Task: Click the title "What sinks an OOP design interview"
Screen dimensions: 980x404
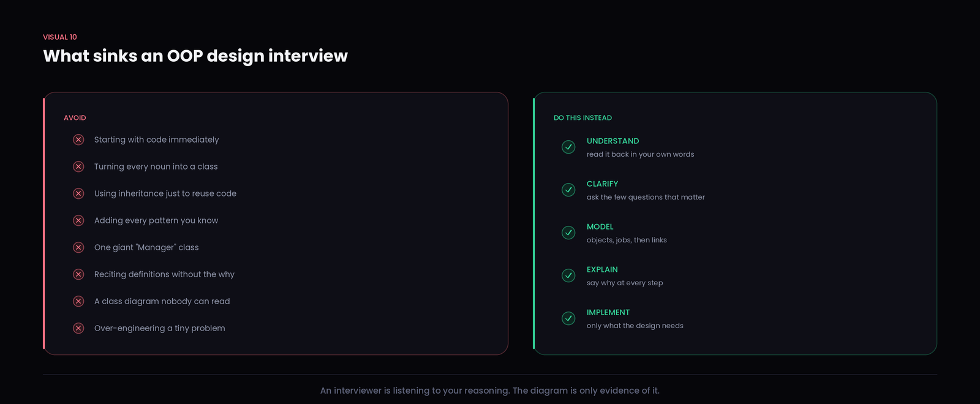Action: point(195,56)
